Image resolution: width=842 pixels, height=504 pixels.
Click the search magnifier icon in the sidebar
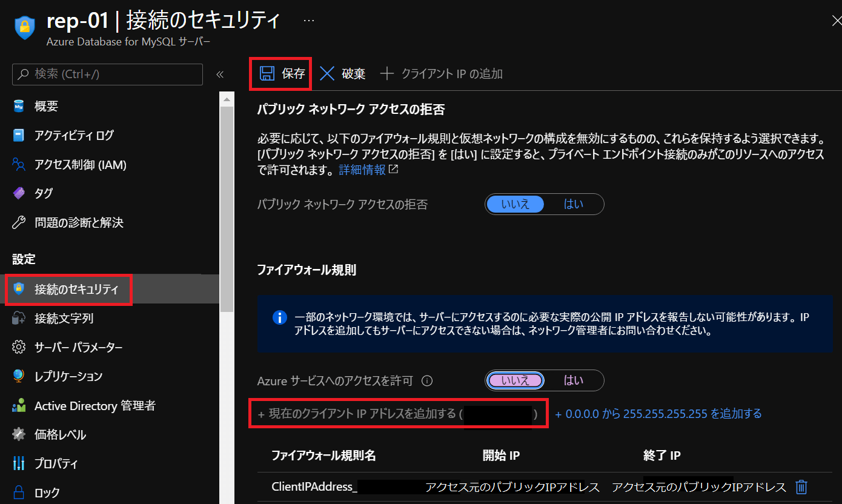click(23, 74)
